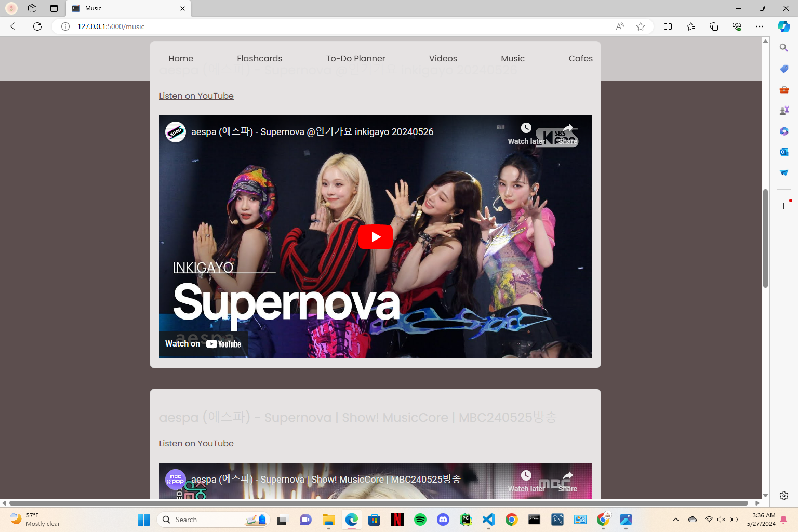Open browser Collections
This screenshot has width=798, height=532.
pos(714,26)
